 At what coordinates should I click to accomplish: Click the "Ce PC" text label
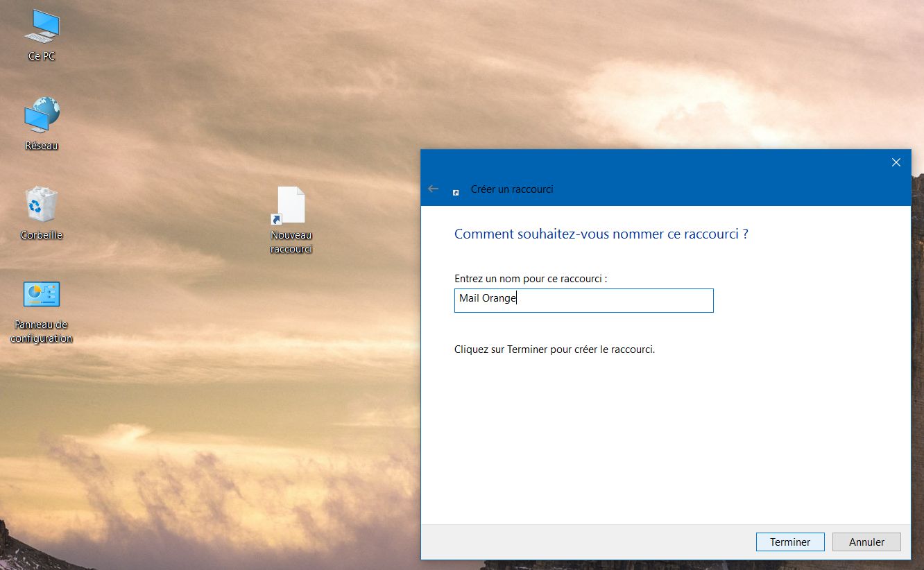click(42, 56)
